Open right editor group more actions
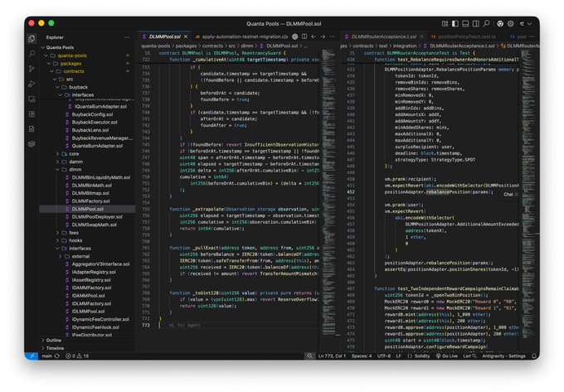This screenshot has width=564, height=392. pos(532,36)
